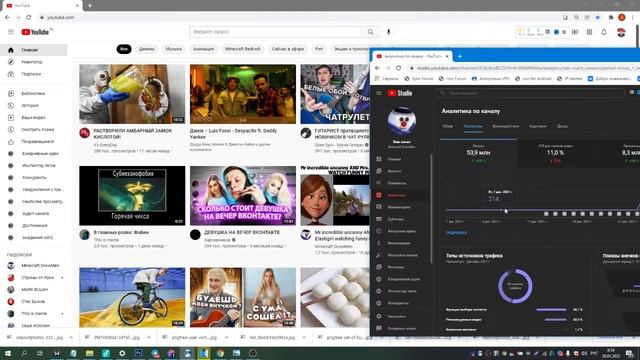The height and width of the screenshot is (360, 640).
Task: Open YouTube apps grid icon
Action: coord(589,32)
